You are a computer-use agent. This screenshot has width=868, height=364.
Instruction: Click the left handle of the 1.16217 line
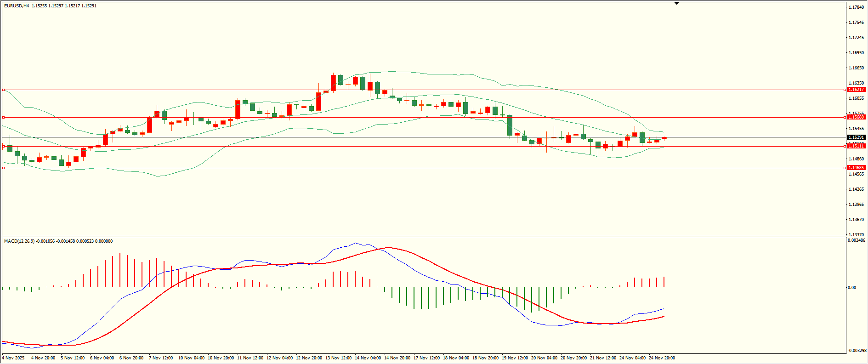4,90
